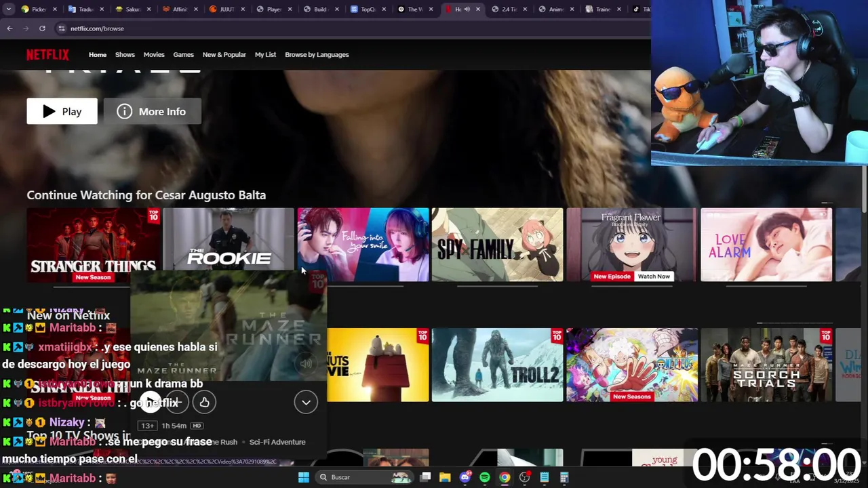868x488 pixels.
Task: Open OBS Studio from taskbar
Action: 525,477
